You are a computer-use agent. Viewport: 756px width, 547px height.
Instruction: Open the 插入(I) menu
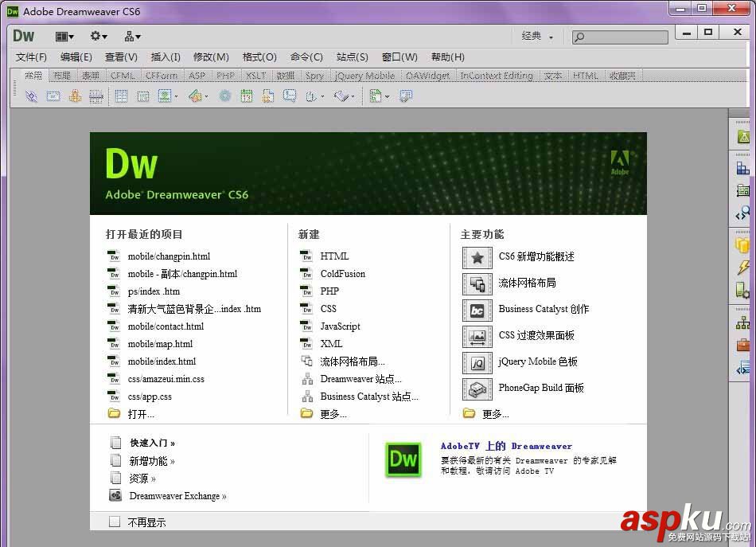[x=166, y=57]
